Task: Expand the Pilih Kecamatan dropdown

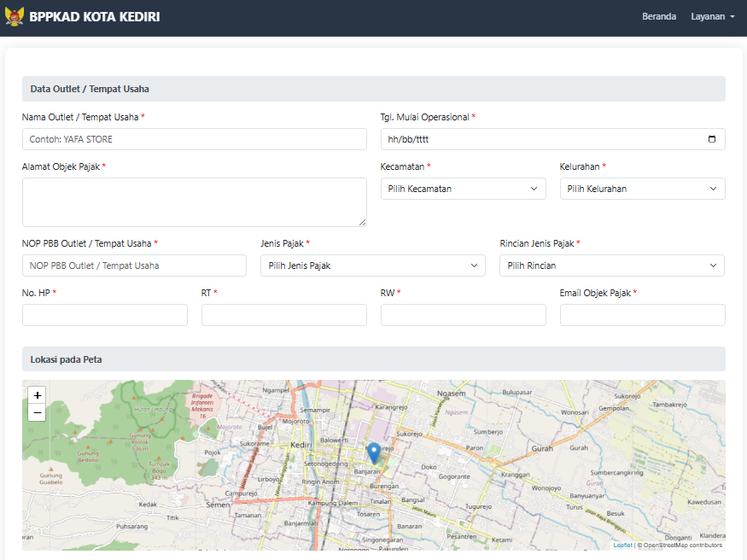Action: [463, 189]
